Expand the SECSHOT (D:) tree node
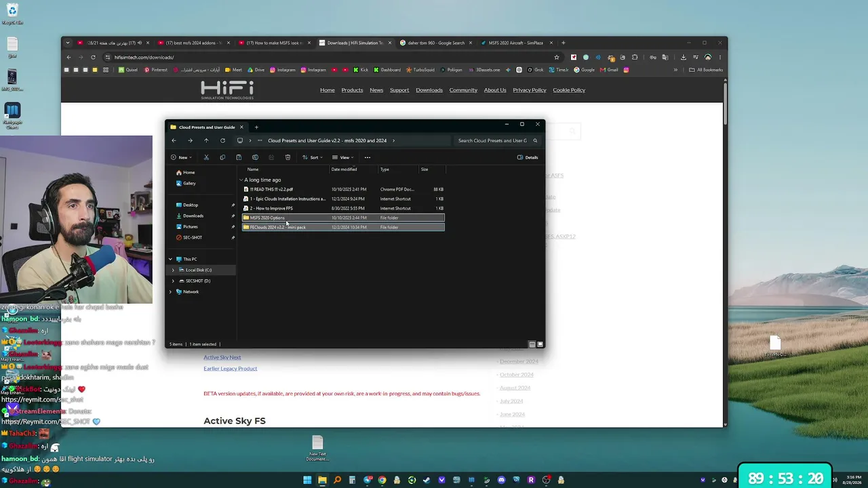The height and width of the screenshot is (488, 868). tap(173, 281)
